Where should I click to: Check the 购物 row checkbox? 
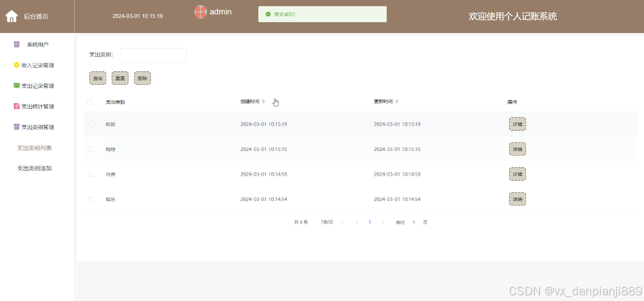(x=91, y=149)
